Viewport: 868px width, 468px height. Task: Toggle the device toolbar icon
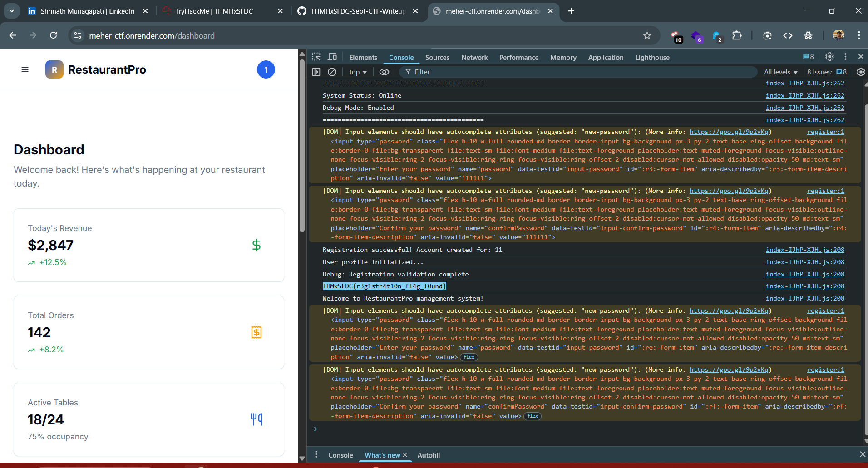point(332,57)
